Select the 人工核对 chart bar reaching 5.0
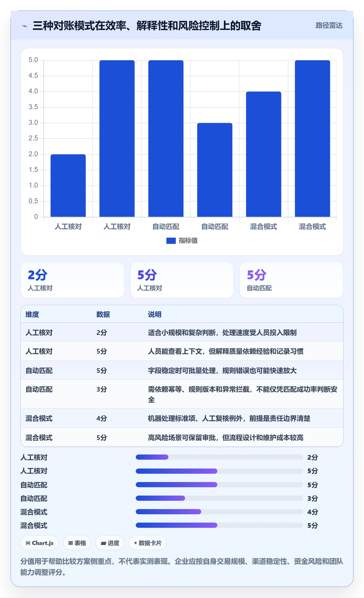The height and width of the screenshot is (598, 364). [x=117, y=138]
